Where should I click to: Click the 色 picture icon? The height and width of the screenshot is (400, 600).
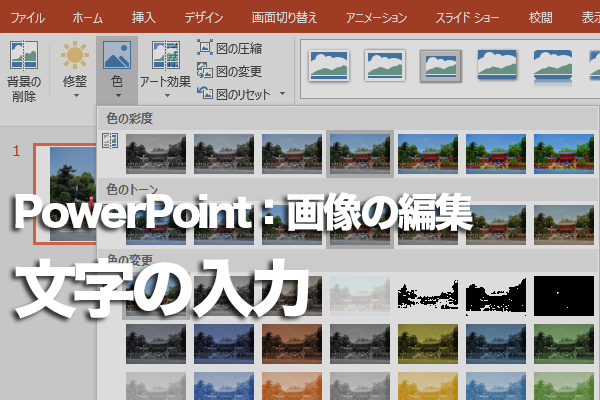[x=117, y=56]
